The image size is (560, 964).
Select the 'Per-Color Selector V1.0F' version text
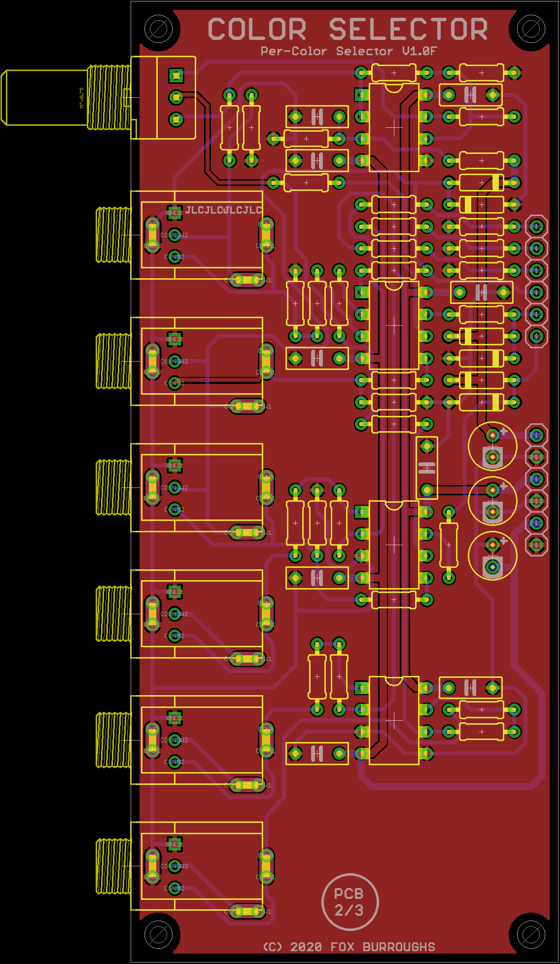pos(349,51)
